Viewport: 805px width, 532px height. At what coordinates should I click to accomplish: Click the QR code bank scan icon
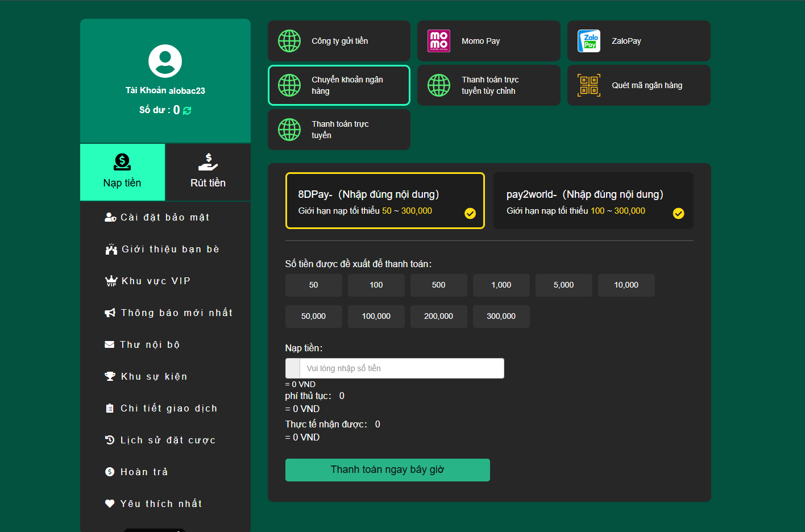click(x=589, y=85)
